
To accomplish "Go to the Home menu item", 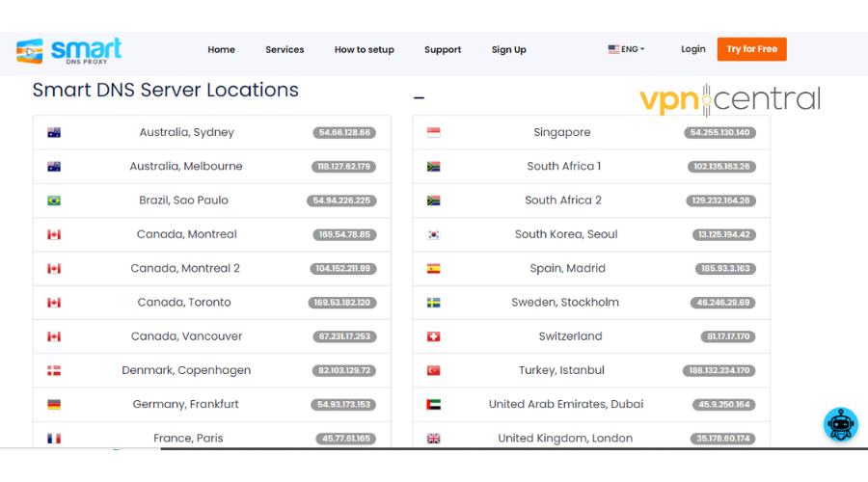I will (x=222, y=50).
